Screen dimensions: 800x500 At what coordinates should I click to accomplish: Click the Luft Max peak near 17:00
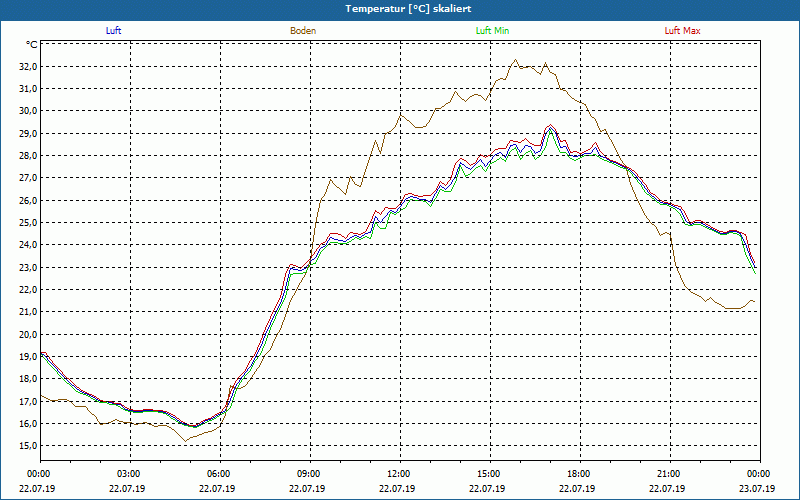pyautogui.click(x=550, y=124)
